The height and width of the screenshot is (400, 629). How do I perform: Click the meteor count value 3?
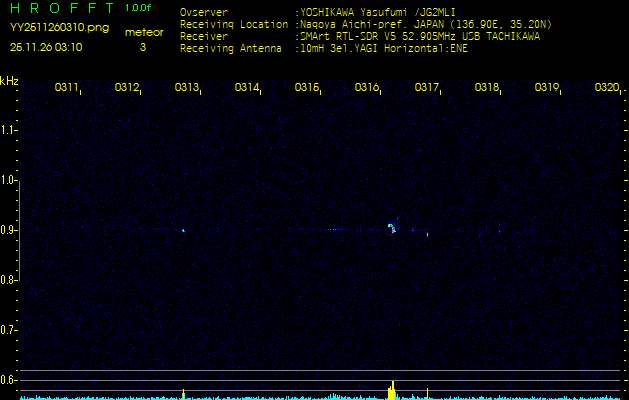(x=143, y=47)
